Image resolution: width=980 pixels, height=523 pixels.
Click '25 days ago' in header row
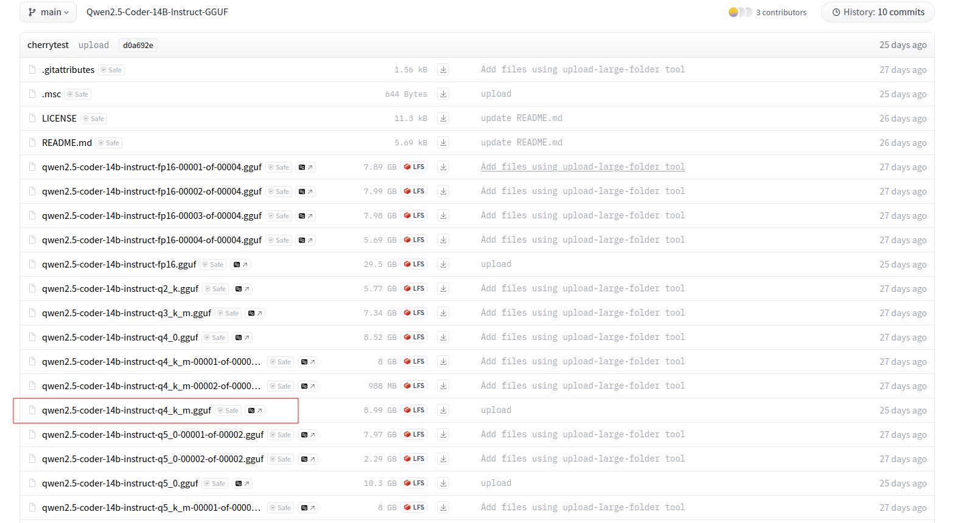903,45
